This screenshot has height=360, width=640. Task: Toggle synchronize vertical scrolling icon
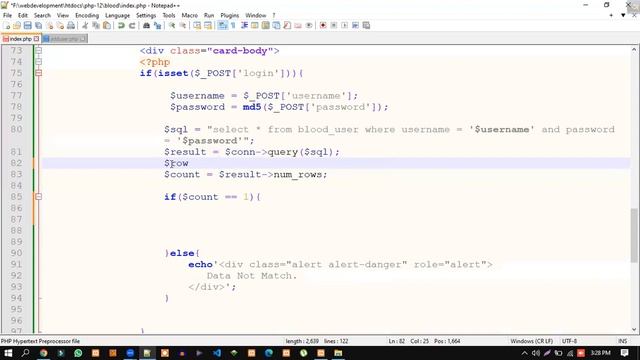click(197, 26)
